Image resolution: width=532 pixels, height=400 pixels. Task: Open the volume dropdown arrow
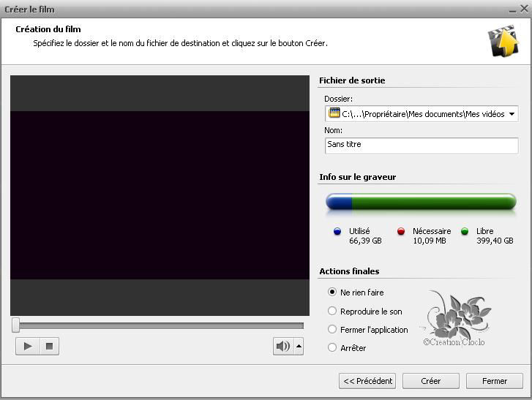click(x=299, y=347)
